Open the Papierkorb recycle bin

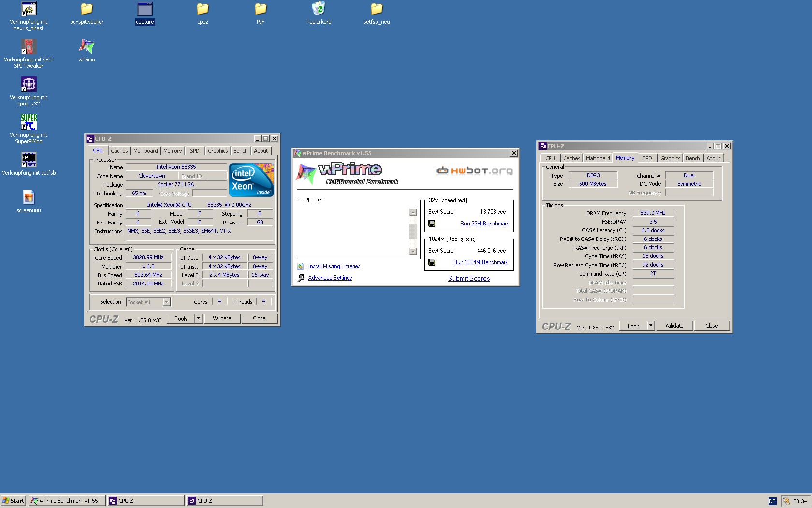319,9
